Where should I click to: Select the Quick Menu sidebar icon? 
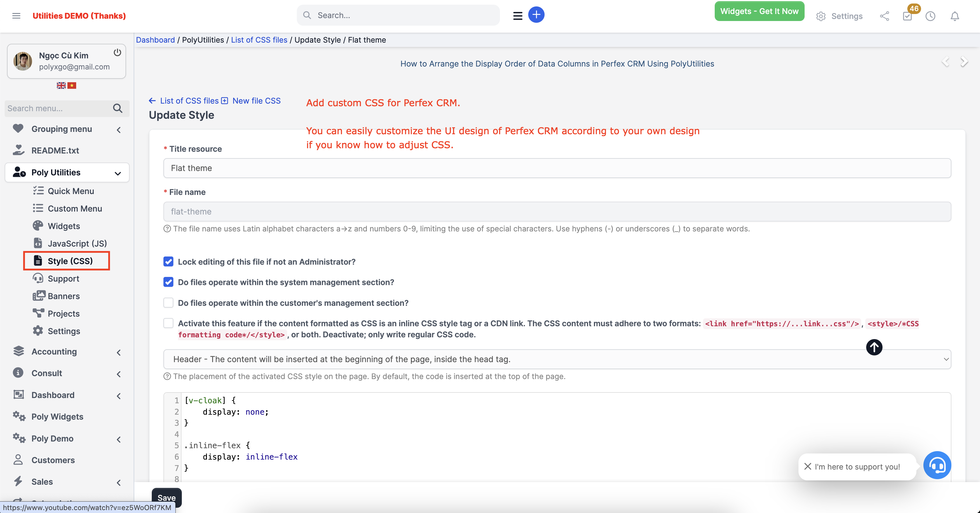(39, 191)
